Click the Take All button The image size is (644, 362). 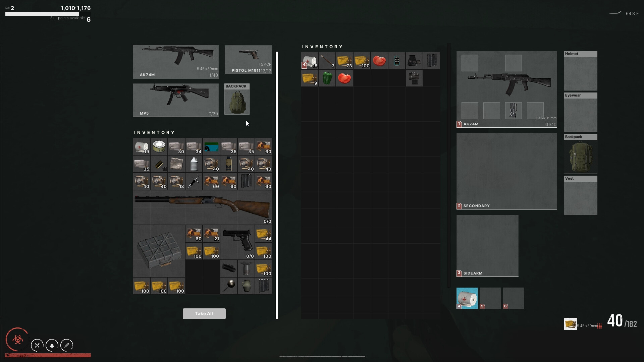[x=204, y=314]
